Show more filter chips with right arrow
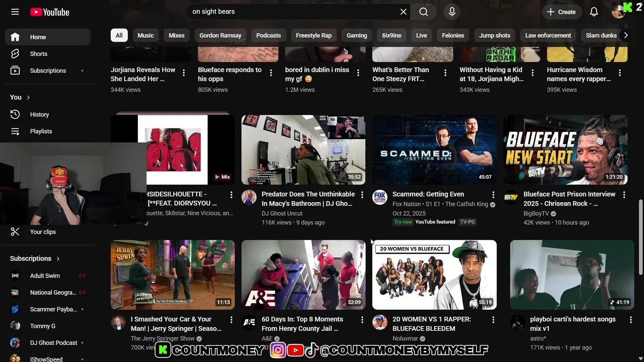The image size is (644, 362). [x=625, y=35]
